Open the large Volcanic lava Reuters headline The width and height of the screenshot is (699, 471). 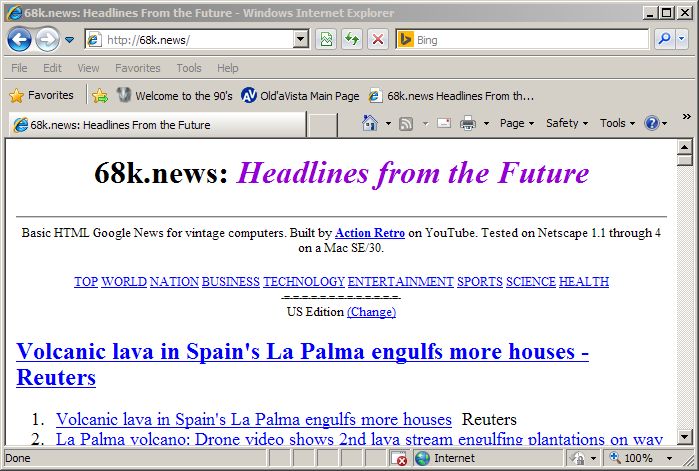pos(302,365)
